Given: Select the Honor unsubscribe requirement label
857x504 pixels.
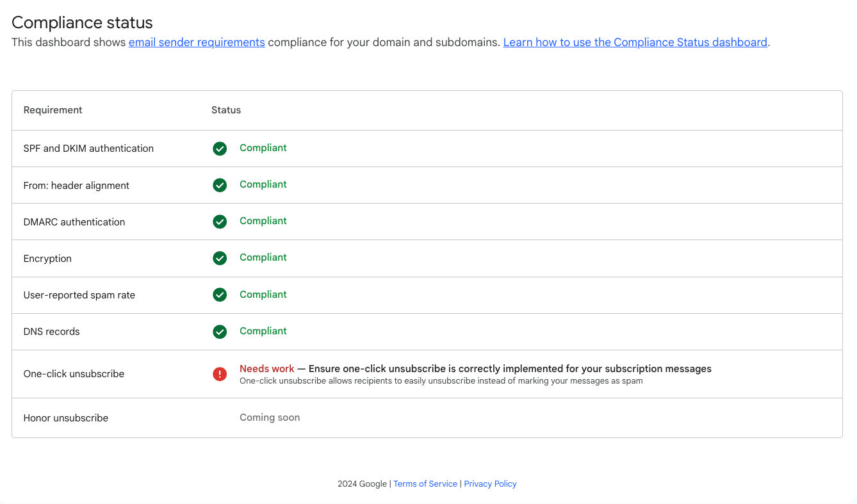Looking at the screenshot, I should pos(65,418).
